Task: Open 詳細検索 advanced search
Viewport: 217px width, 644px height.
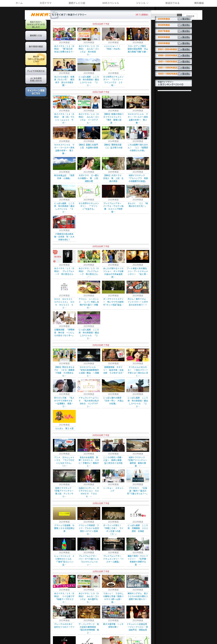Action: 190,16
